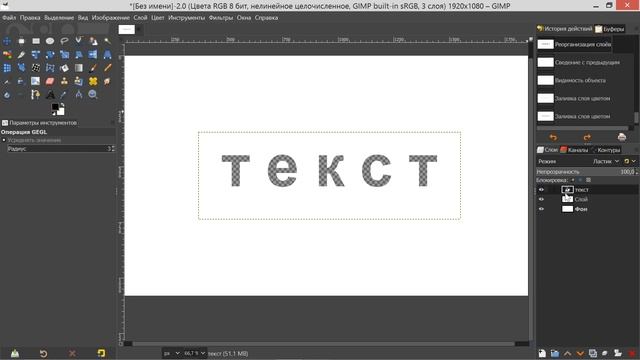Viewport: 640px width, 360px height.
Task: Click the undo arrow in history panel
Action: point(553,137)
